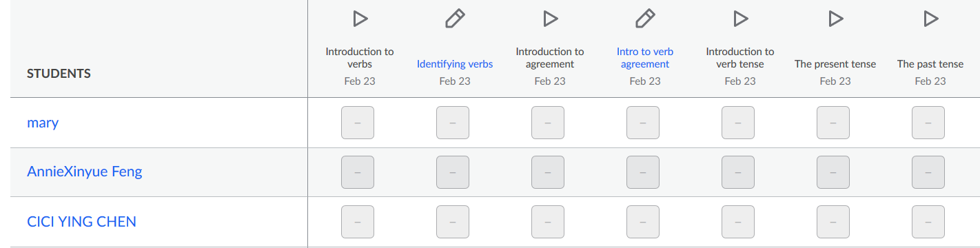The height and width of the screenshot is (248, 980).
Task: Click the play icon above Introduction to agreement
Action: [x=550, y=19]
